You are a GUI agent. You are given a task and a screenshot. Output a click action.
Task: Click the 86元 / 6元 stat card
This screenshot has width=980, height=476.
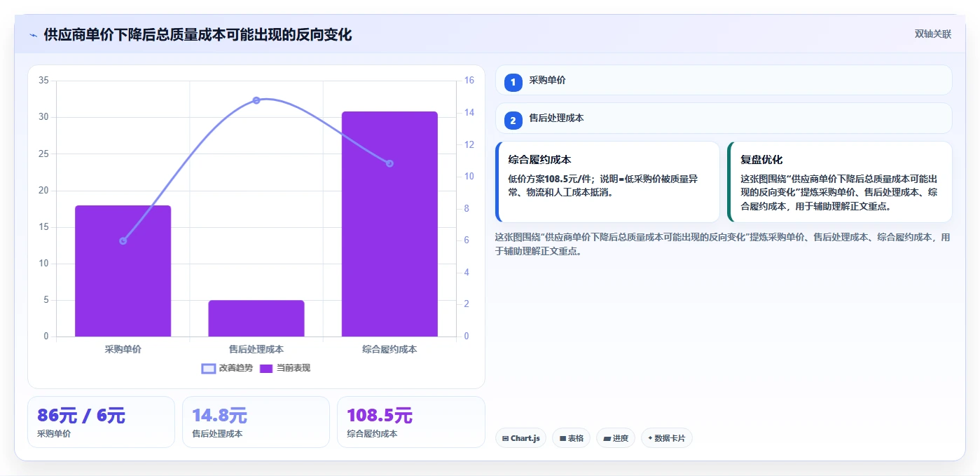pos(101,422)
